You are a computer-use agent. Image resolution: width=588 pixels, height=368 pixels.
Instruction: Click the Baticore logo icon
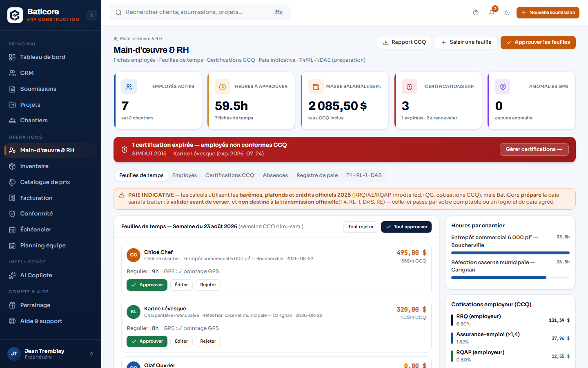[15, 15]
